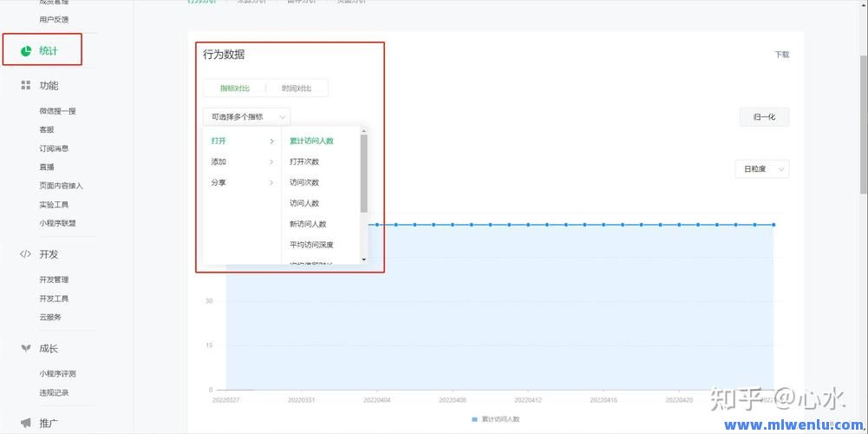Screen dimensions: 868x434
Task: Open 微信搜一搜 in the sidebar
Action: coord(57,111)
